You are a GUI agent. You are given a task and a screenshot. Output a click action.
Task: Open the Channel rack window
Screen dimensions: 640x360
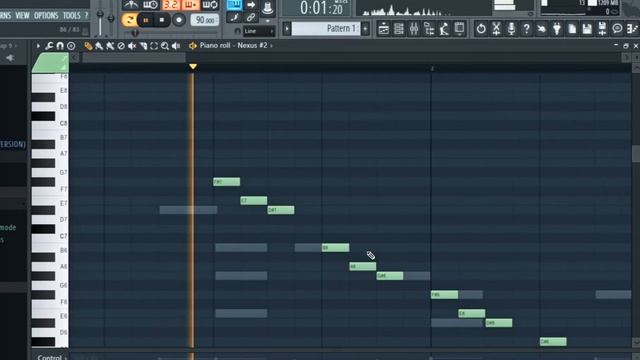pos(399,29)
